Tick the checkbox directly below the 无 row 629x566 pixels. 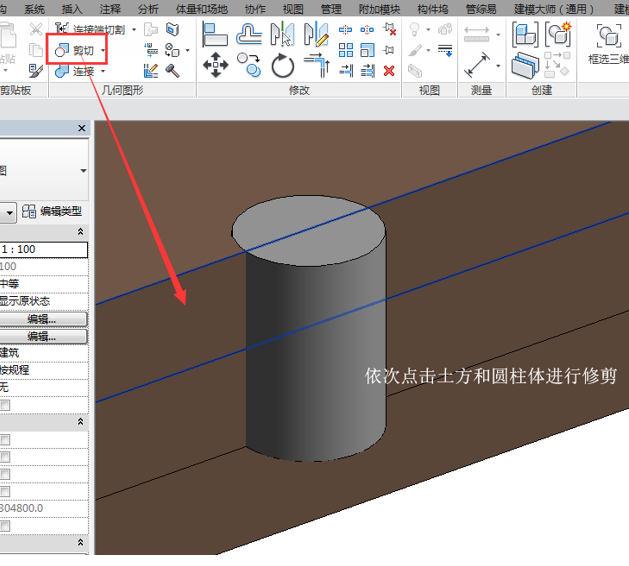(x=5, y=405)
